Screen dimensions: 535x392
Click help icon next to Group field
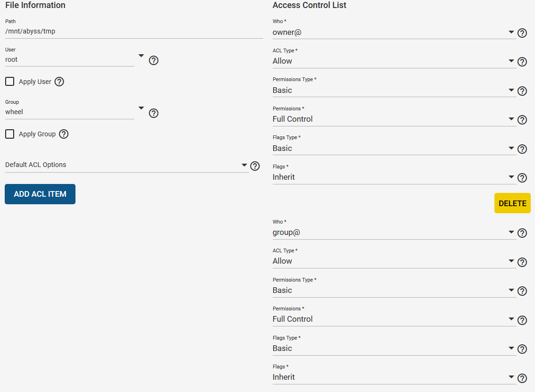point(153,113)
